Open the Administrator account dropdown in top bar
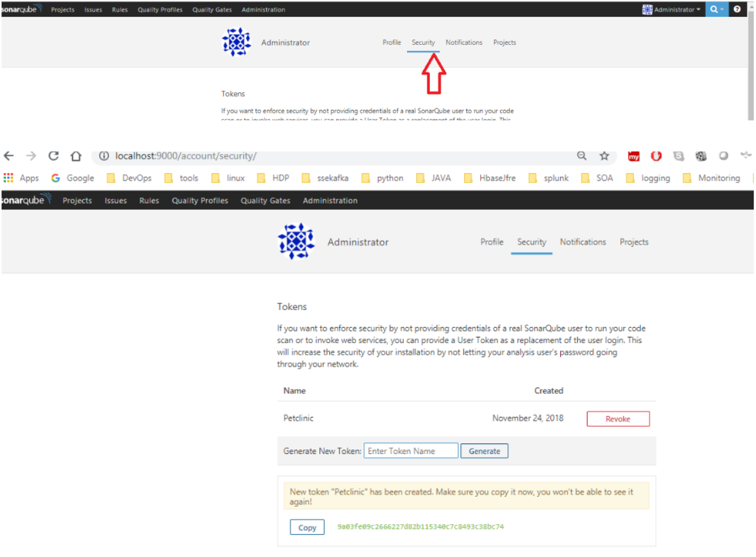The image size is (756, 557). coord(671,9)
